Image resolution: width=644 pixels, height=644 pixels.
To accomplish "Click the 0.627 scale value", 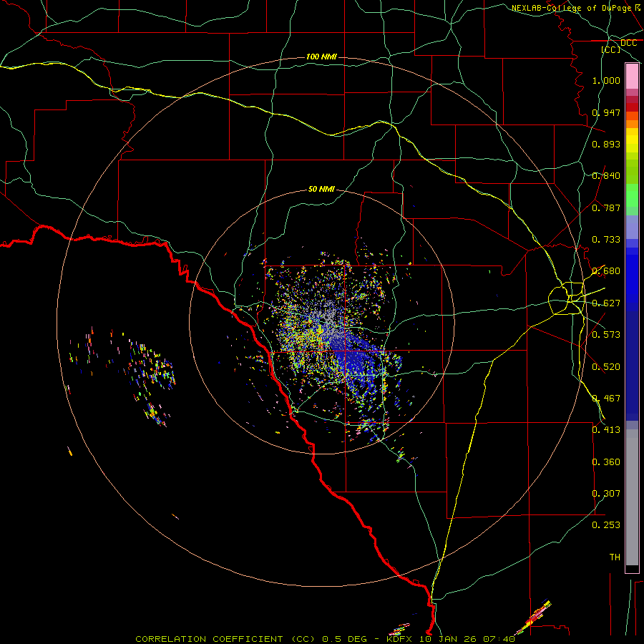I will coord(606,303).
